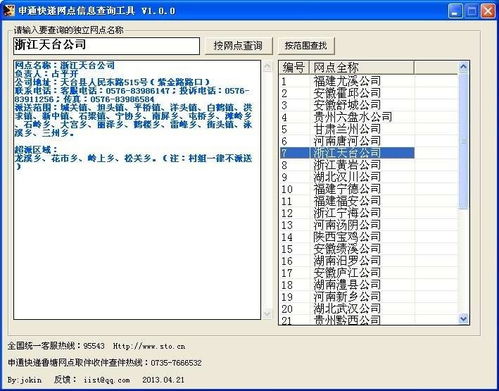Image resolution: width=499 pixels, height=391 pixels.
Task: Click the details pane scroll-down arrow
Action: coord(267,314)
